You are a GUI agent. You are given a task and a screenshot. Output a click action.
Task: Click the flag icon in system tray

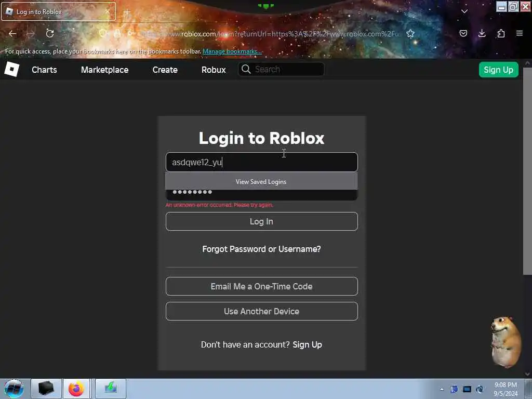454,389
